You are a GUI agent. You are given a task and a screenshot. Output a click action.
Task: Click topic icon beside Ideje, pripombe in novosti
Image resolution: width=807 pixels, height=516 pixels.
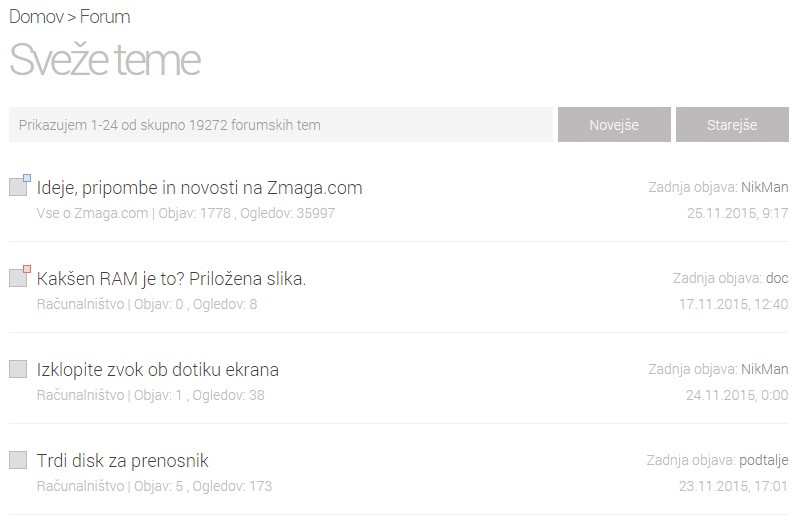click(x=18, y=187)
